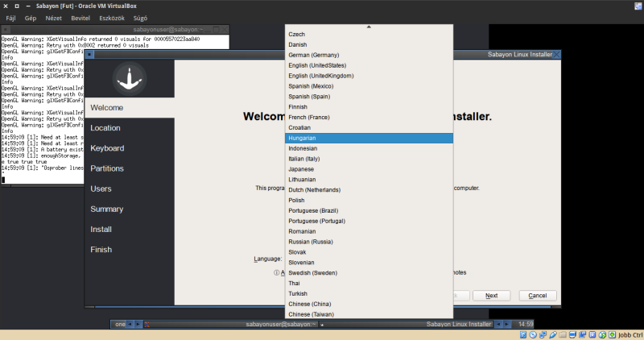
Task: Select Czech in the language list
Action: pos(369,34)
